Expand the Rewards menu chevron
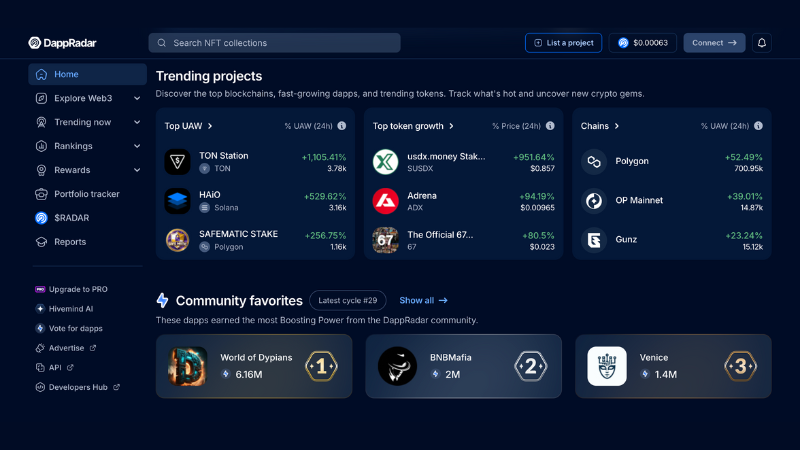The width and height of the screenshot is (800, 450). pyautogui.click(x=137, y=170)
